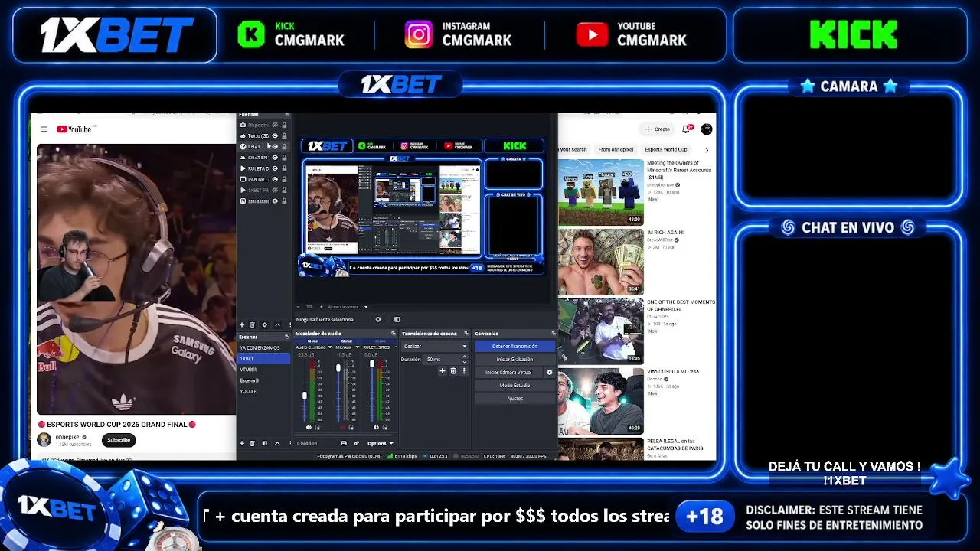Add a scene transition
The height and width of the screenshot is (551, 980).
(x=442, y=371)
